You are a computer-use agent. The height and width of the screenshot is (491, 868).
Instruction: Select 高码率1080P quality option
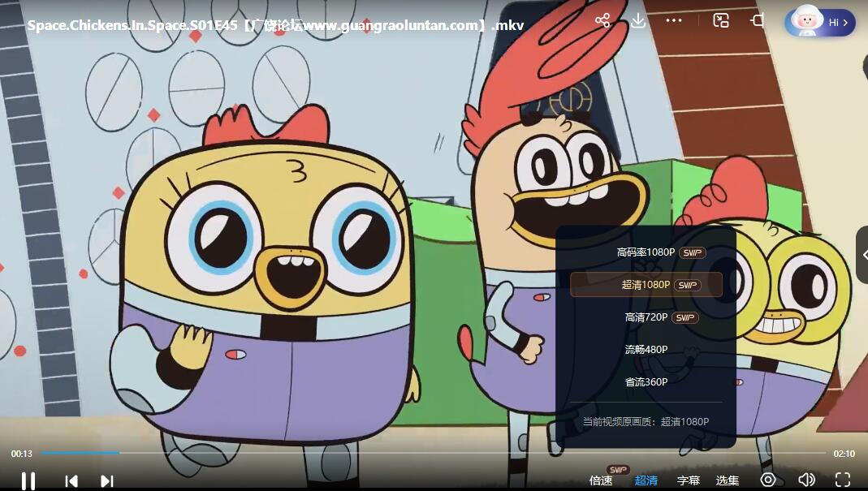point(646,252)
